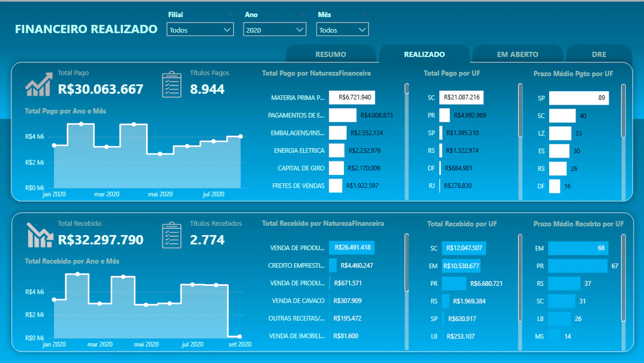Select the LZ bar with value 33
The height and width of the screenshot is (363, 644).
pos(560,133)
